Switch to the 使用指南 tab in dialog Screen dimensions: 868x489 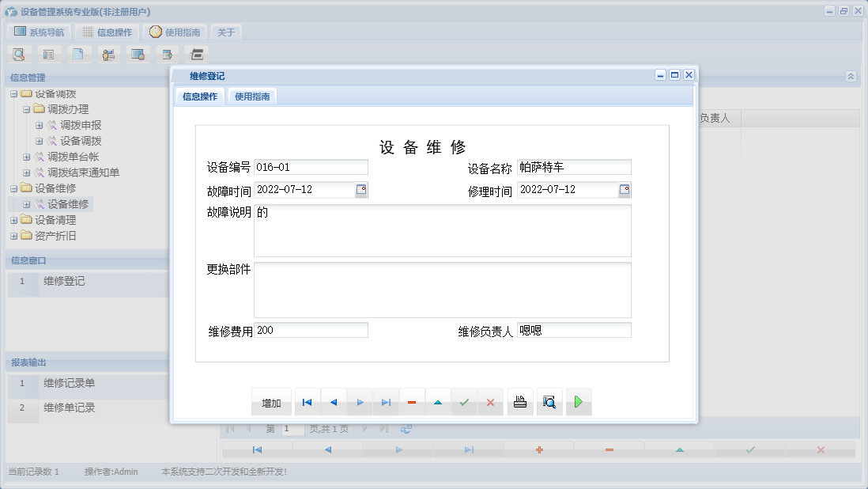251,96
